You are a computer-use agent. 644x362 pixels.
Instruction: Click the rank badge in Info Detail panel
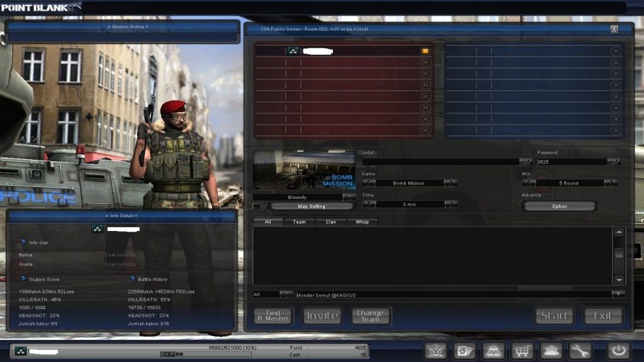(97, 229)
